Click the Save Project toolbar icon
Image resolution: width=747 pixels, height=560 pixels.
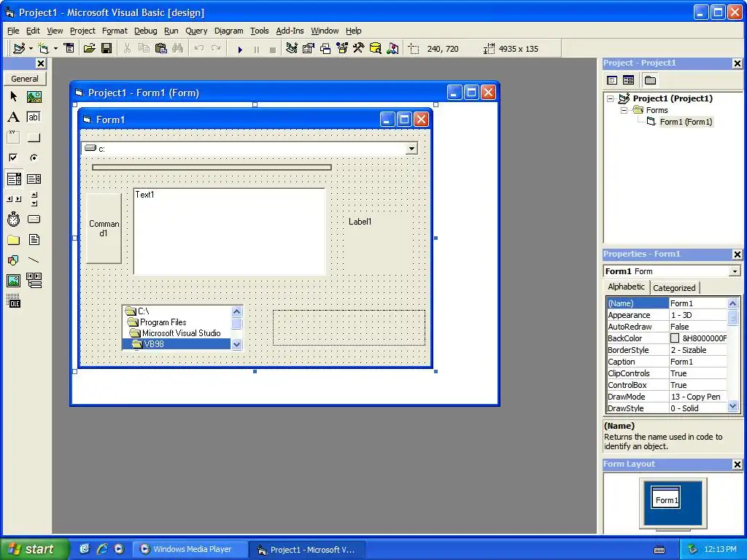click(x=107, y=48)
